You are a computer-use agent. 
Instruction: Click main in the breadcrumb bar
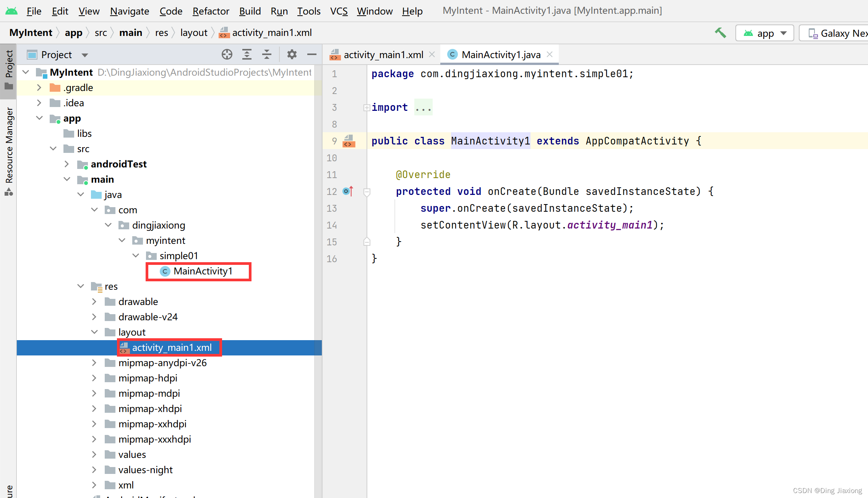(131, 33)
